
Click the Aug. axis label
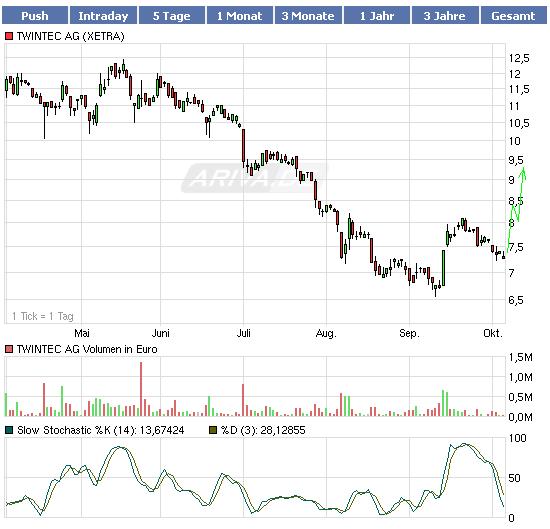(x=326, y=333)
